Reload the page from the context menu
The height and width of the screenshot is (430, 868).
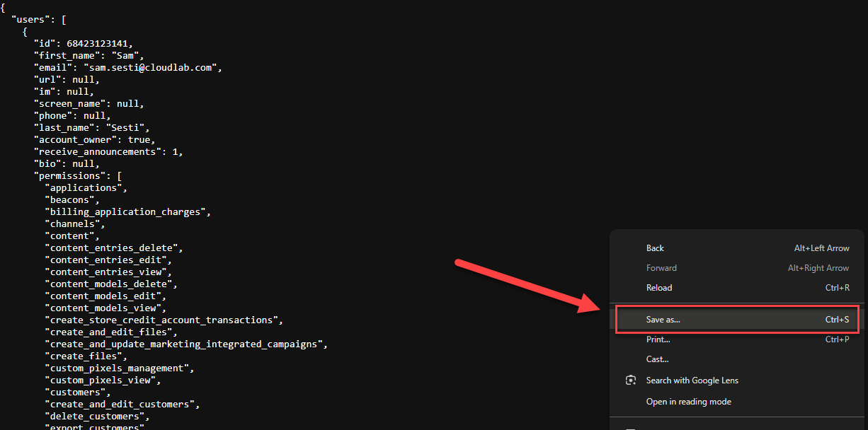(x=658, y=288)
